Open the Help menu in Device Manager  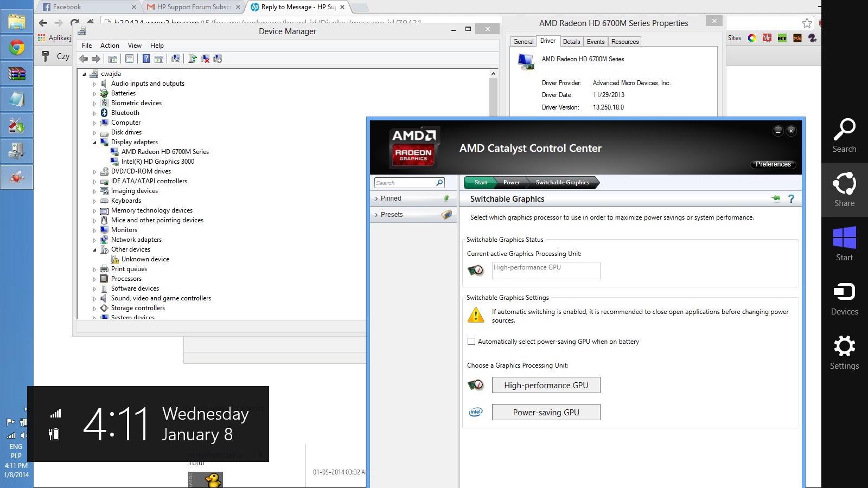(x=157, y=46)
